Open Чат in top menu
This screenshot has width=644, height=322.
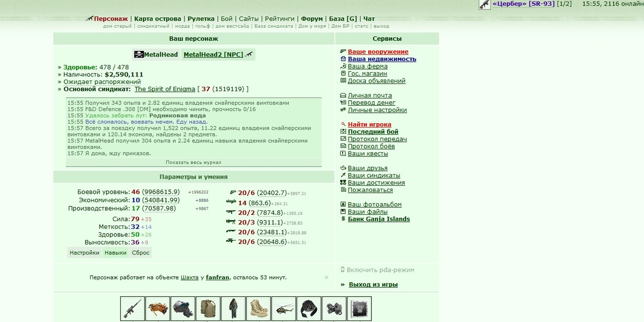[x=369, y=19]
